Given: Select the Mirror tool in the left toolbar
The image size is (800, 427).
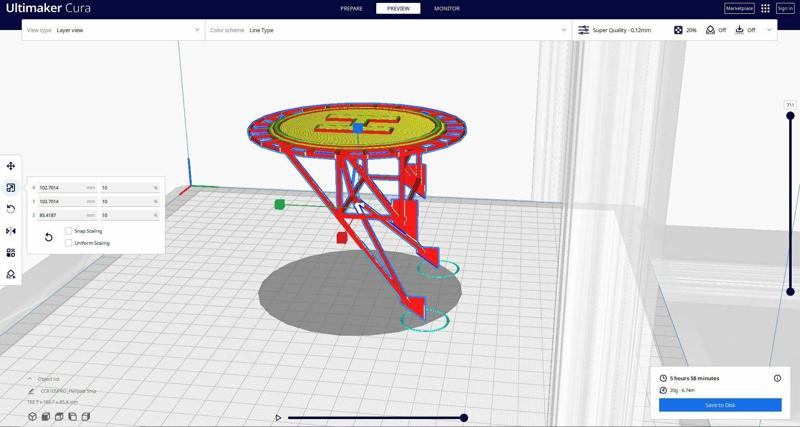Looking at the screenshot, I should 11,231.
